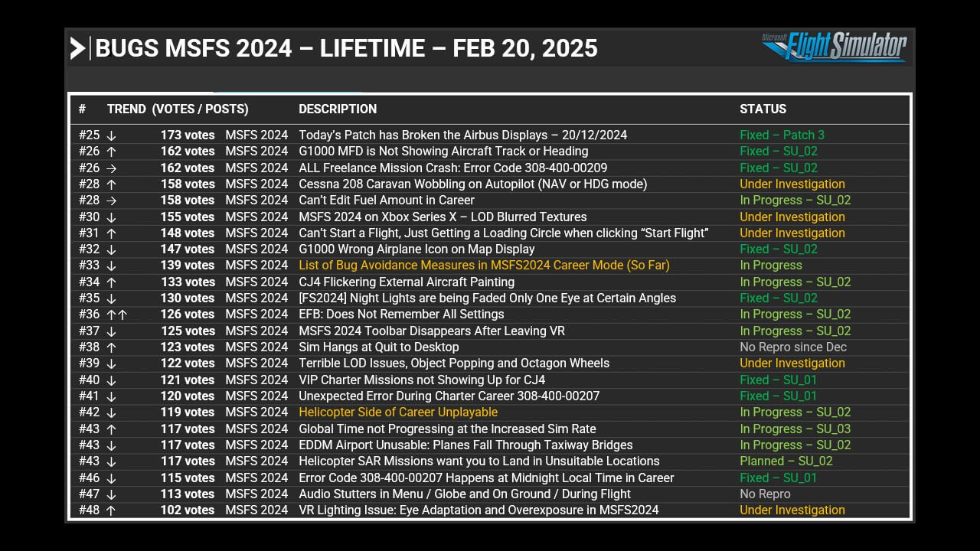The image size is (980, 551).
Task: Click the up trend arrow on Global Time row
Action: (111, 429)
